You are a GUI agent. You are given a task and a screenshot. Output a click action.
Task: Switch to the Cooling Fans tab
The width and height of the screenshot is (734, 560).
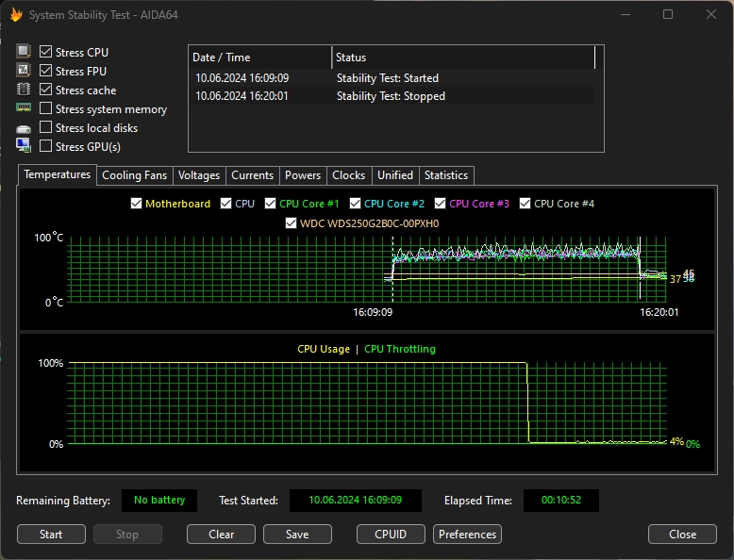click(x=134, y=175)
